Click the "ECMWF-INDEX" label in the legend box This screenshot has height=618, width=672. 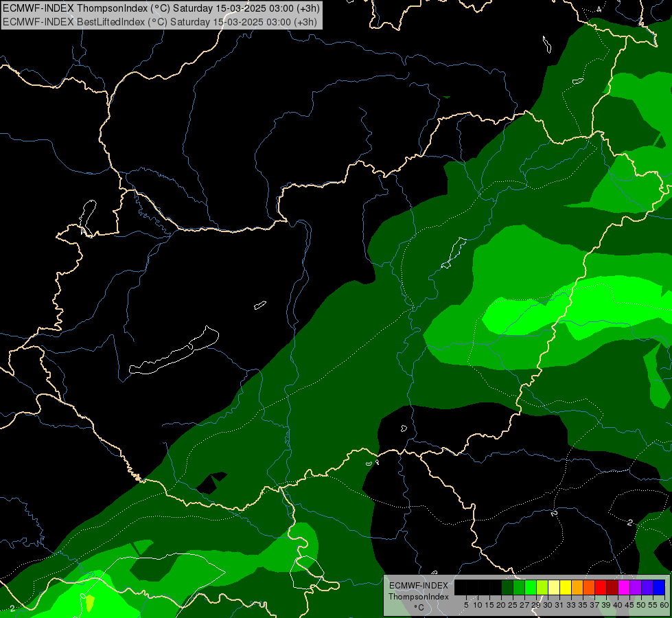(419, 586)
